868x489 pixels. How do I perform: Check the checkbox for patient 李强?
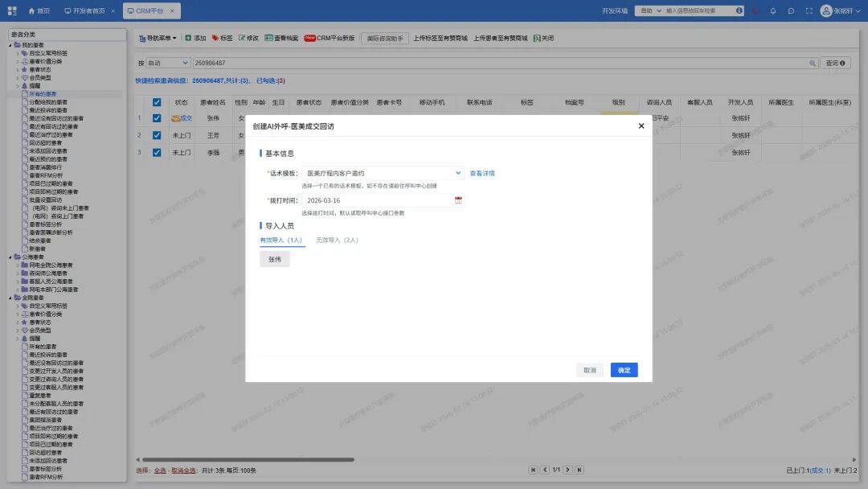pos(157,152)
